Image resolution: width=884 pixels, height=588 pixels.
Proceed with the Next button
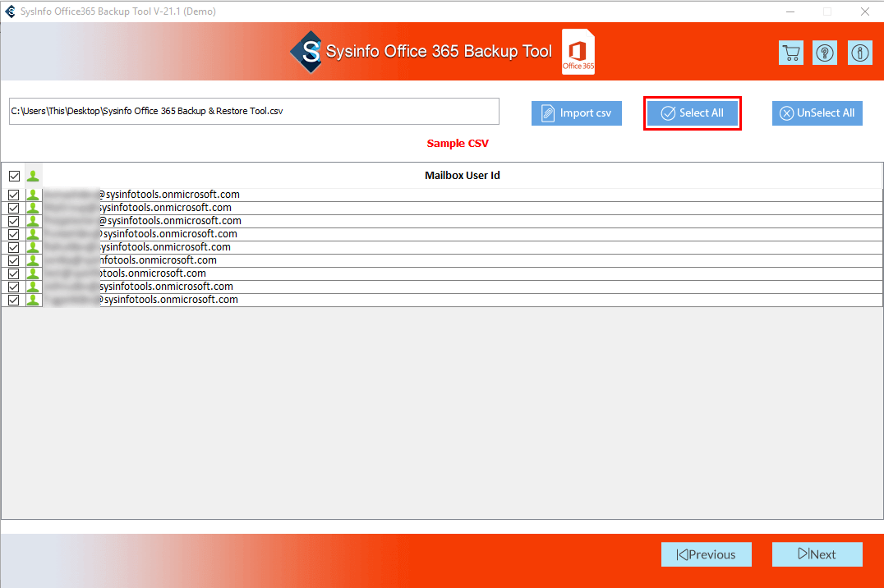pyautogui.click(x=817, y=554)
